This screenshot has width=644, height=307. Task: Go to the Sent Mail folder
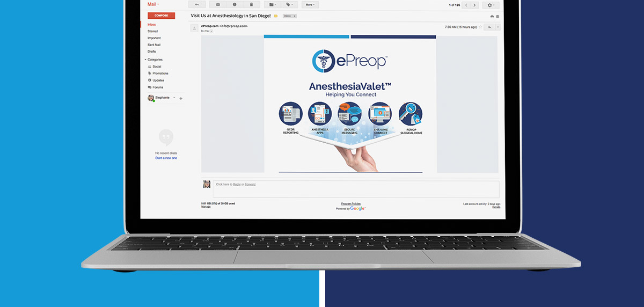tap(154, 45)
